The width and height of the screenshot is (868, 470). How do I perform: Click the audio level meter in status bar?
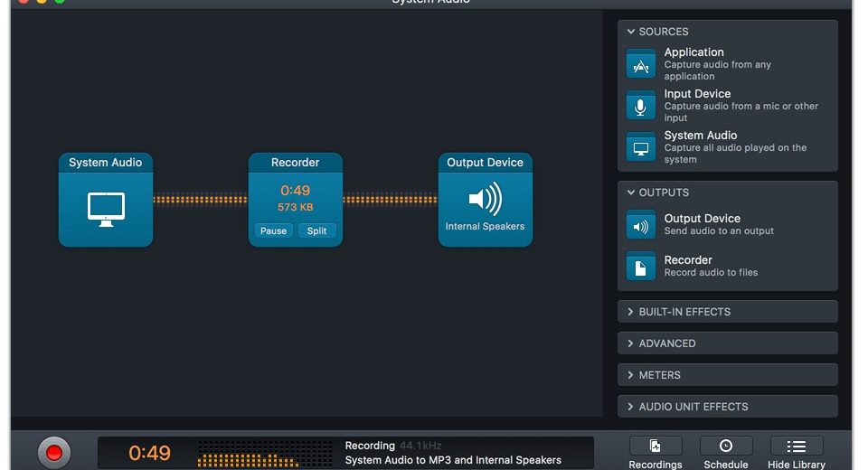[264, 454]
